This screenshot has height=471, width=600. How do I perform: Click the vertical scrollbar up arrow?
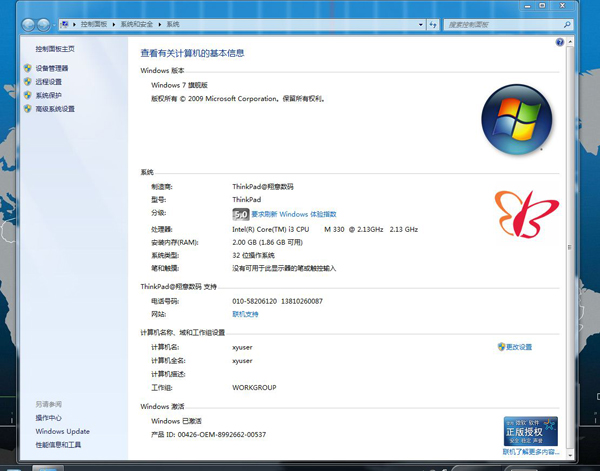[x=570, y=41]
